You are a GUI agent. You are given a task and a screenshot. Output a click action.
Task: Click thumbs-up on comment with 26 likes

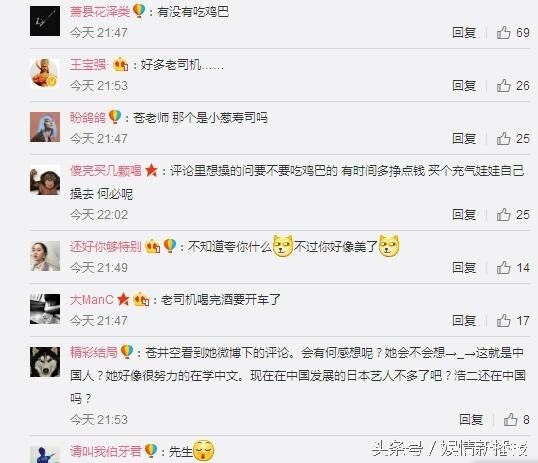[x=503, y=85]
